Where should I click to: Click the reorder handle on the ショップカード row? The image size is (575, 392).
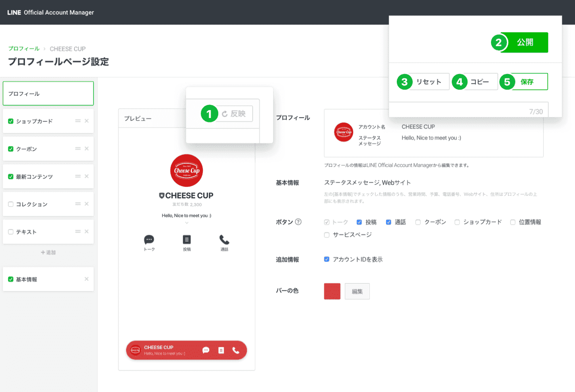(x=78, y=121)
